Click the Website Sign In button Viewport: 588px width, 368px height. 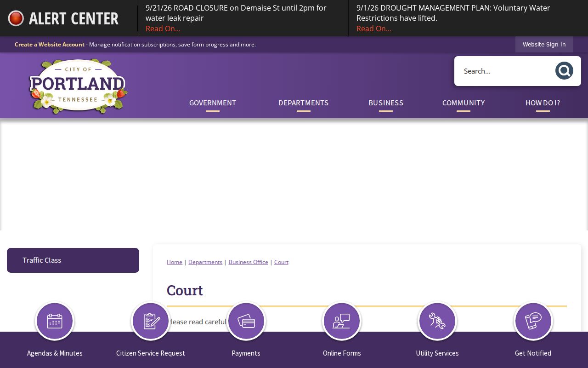544,45
